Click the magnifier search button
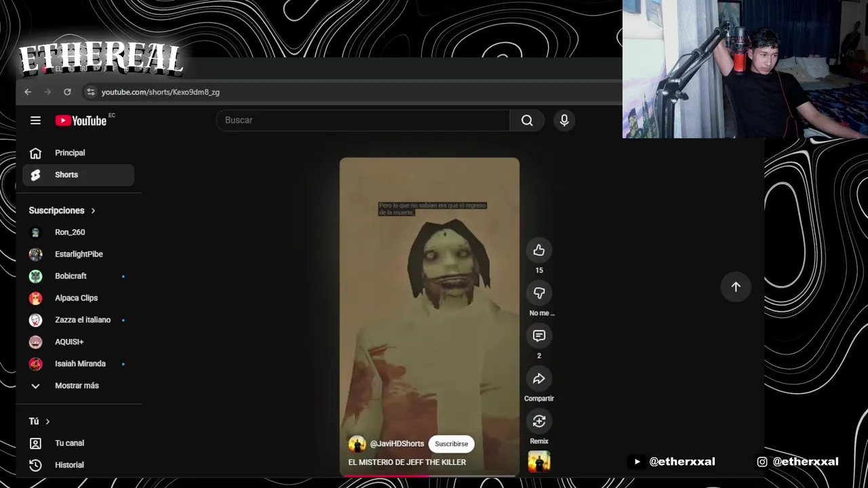This screenshot has width=868, height=488. tap(527, 120)
